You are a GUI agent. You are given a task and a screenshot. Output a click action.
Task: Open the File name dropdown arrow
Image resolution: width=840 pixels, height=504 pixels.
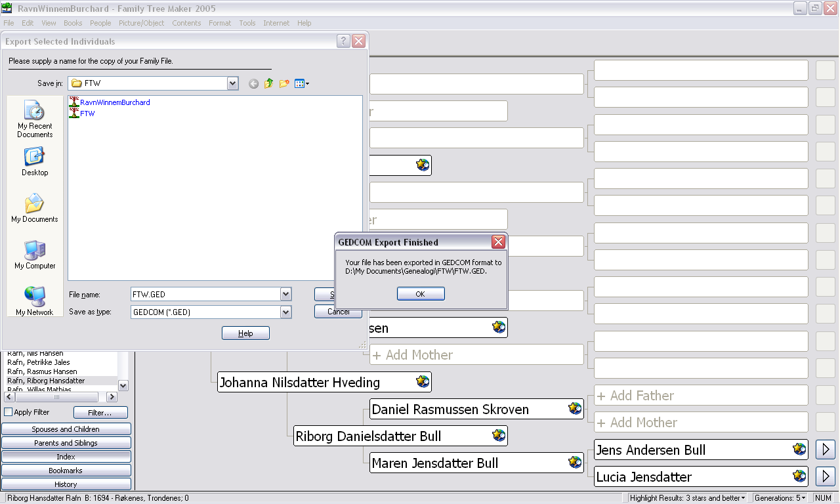click(x=285, y=295)
